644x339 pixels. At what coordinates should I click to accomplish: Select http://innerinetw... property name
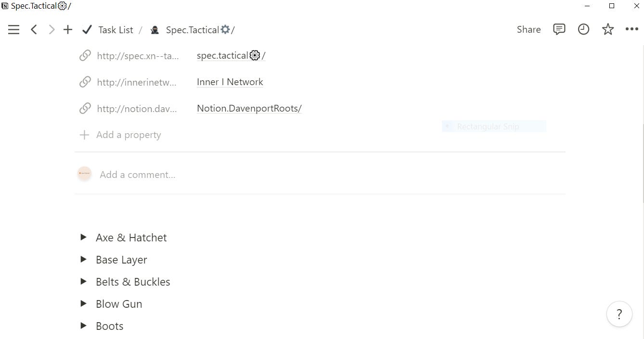(x=137, y=82)
